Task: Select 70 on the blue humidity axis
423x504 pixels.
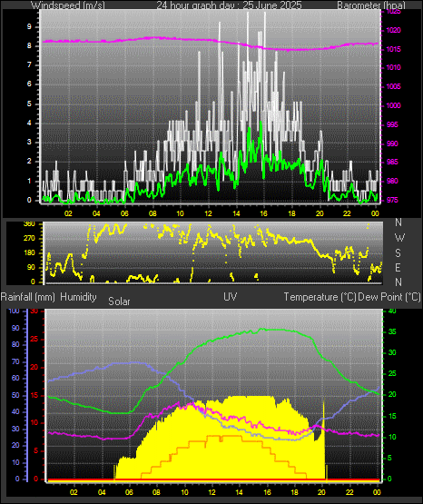Action: pyautogui.click(x=15, y=362)
